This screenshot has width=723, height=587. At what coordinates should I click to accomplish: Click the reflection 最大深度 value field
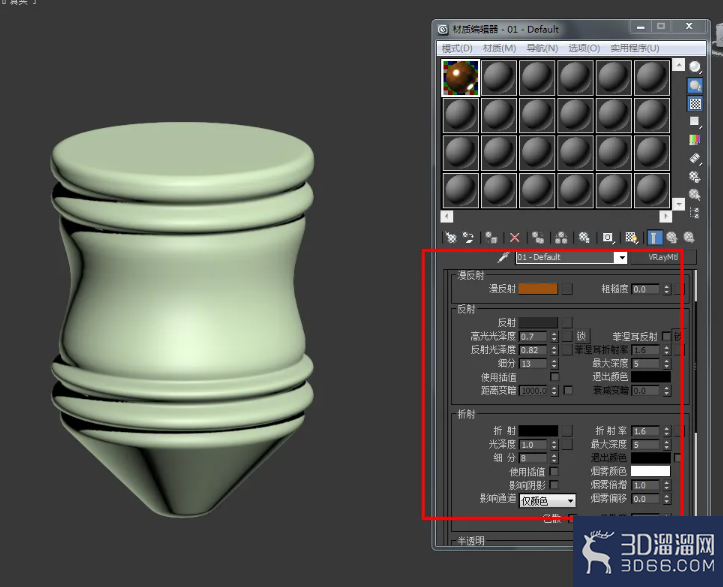646,364
